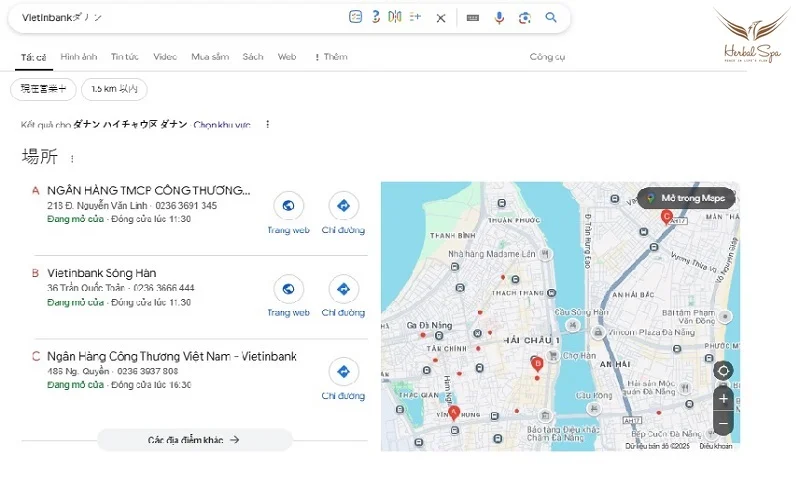
Task: Center map on my location icon
Action: point(723,370)
